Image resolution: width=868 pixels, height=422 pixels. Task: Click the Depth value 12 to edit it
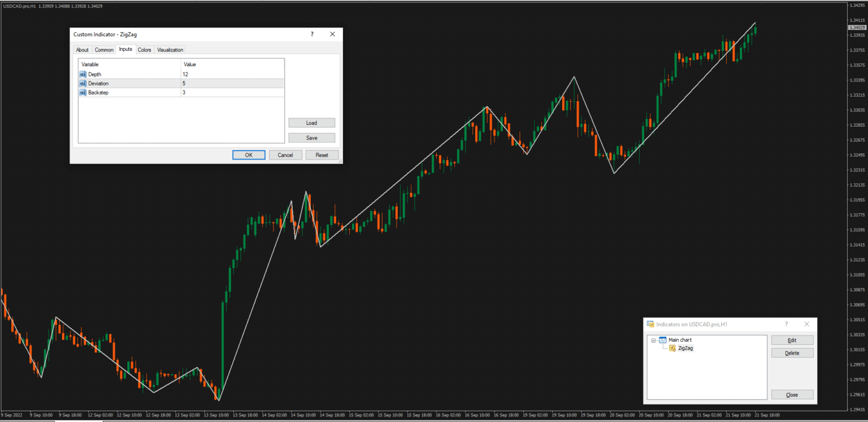186,74
